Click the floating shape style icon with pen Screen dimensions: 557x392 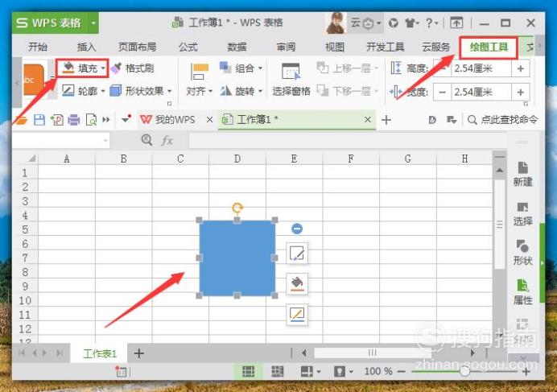(x=297, y=254)
